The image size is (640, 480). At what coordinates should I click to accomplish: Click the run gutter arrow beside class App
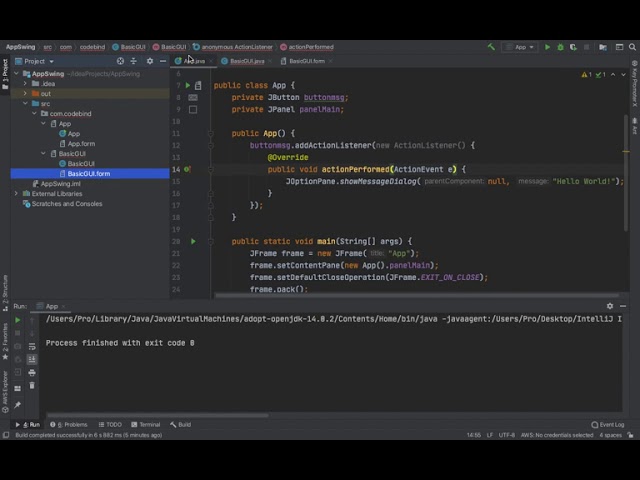point(188,85)
